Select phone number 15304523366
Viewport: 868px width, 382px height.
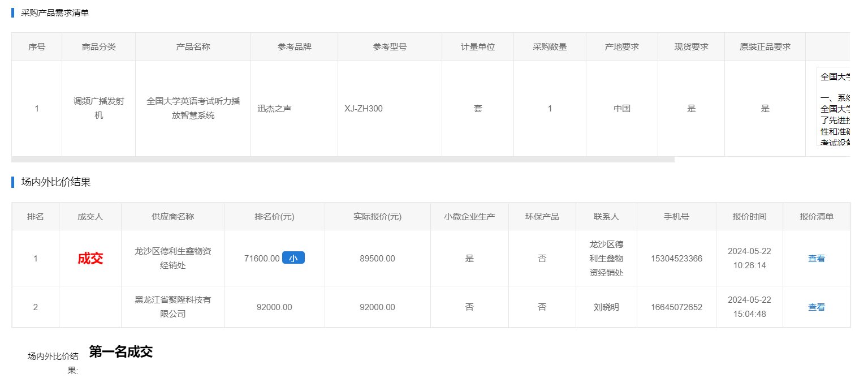pos(676,259)
